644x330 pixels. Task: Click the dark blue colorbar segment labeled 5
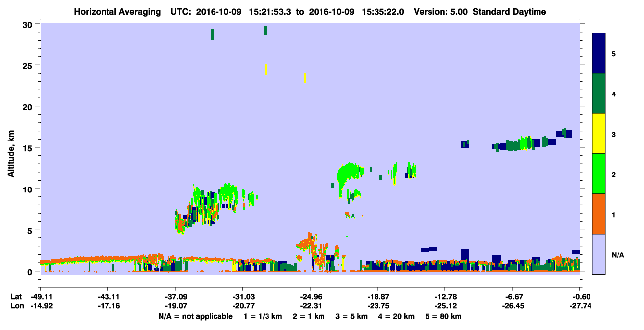[x=599, y=53]
